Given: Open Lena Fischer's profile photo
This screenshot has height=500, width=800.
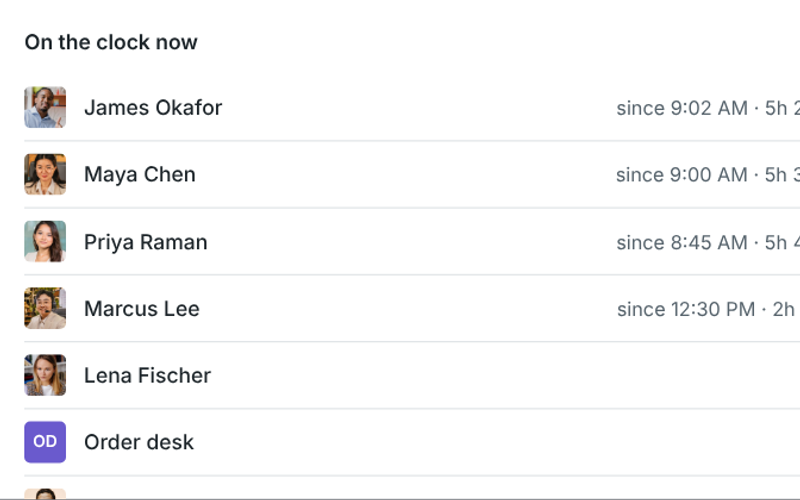Looking at the screenshot, I should pyautogui.click(x=45, y=375).
